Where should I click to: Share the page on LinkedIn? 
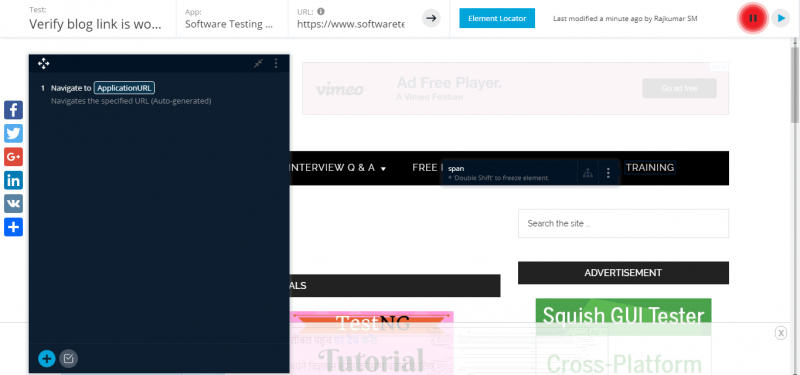13,180
